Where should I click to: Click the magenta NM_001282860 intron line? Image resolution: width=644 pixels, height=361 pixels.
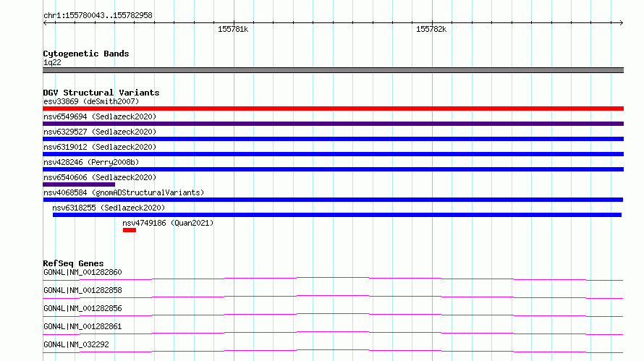pos(333,279)
